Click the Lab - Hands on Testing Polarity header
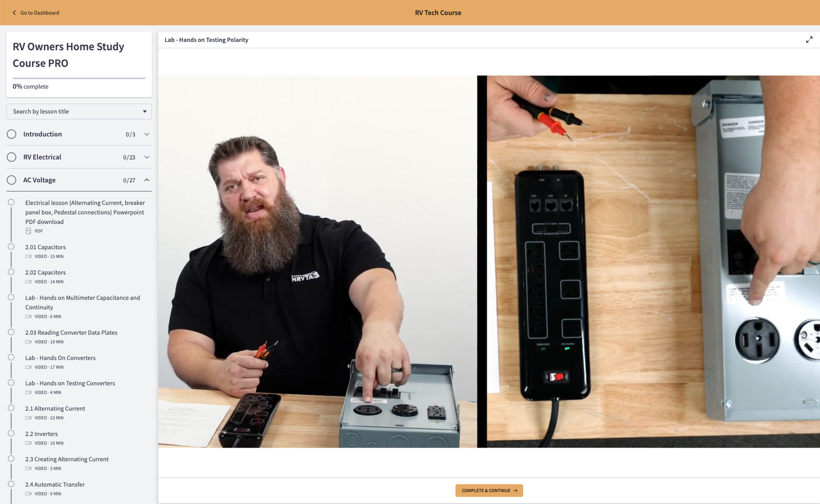820x504 pixels. point(206,40)
